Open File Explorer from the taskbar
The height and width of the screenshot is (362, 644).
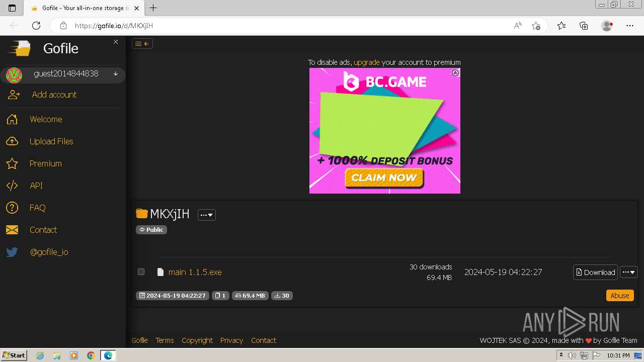click(x=57, y=355)
